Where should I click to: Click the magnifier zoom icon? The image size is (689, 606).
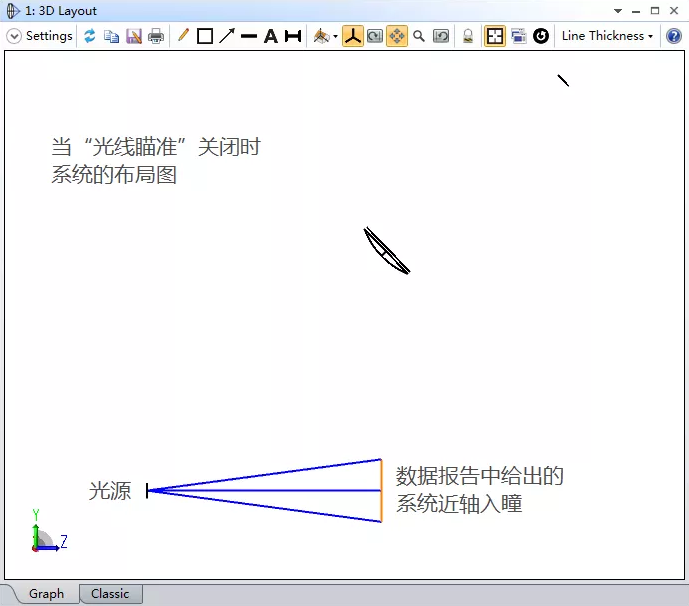[x=419, y=36]
